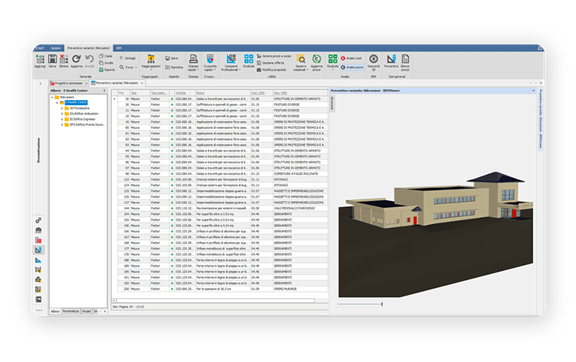This screenshot has height=362, width=576.
Task: Click the green Ricalcola icon
Action: pyautogui.click(x=332, y=61)
